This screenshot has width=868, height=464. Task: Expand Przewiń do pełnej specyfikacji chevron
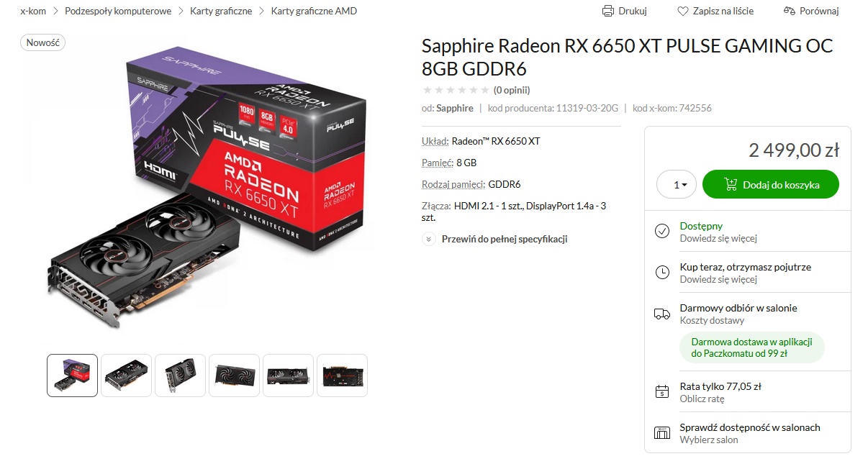pyautogui.click(x=428, y=239)
